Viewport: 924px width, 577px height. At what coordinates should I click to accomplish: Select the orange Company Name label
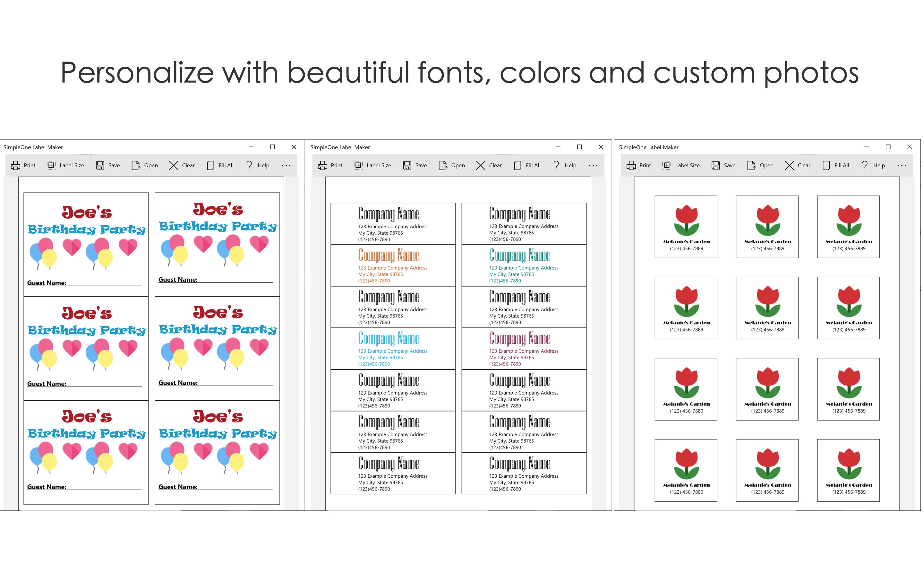click(x=392, y=265)
